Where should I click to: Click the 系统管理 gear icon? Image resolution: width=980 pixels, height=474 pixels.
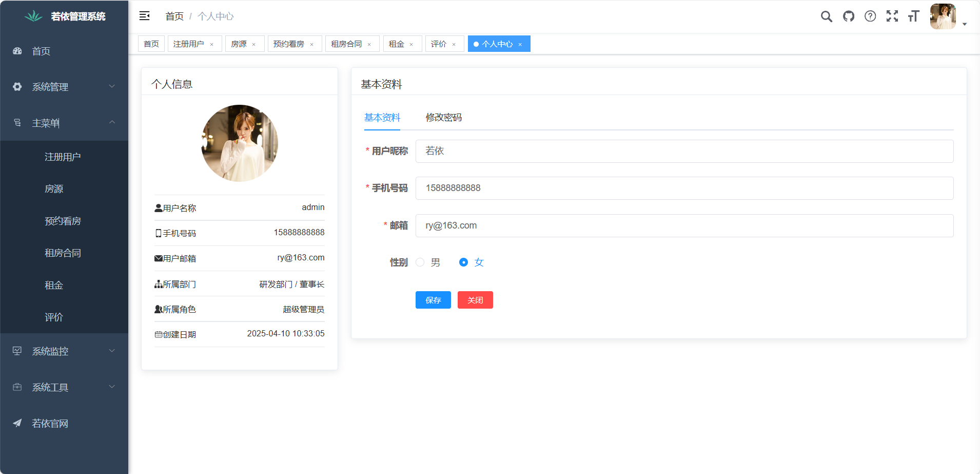tap(17, 87)
